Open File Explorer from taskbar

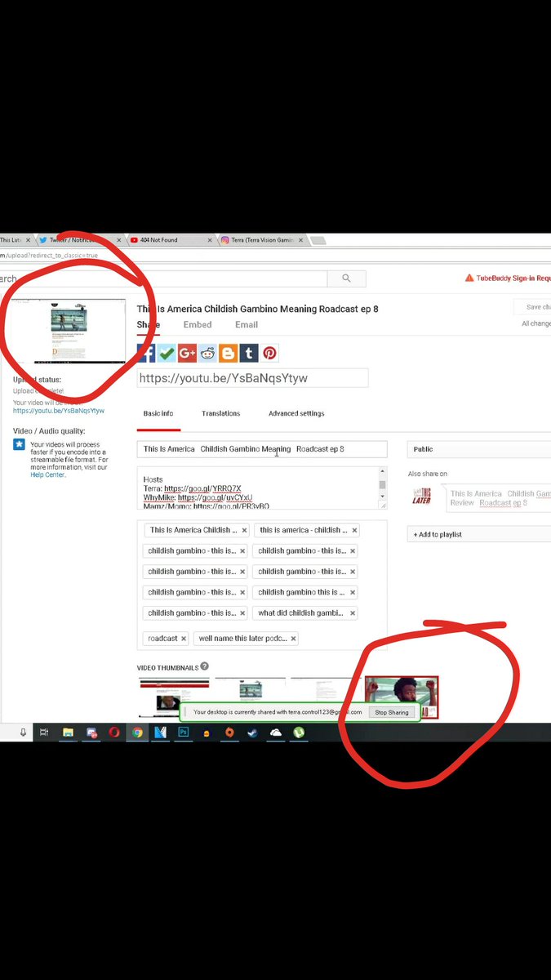tap(69, 733)
